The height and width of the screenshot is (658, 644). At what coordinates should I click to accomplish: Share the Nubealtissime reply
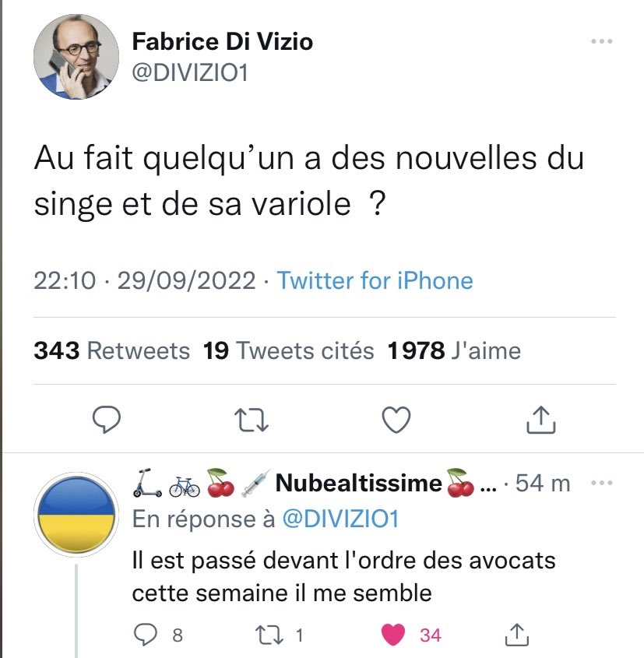[516, 635]
